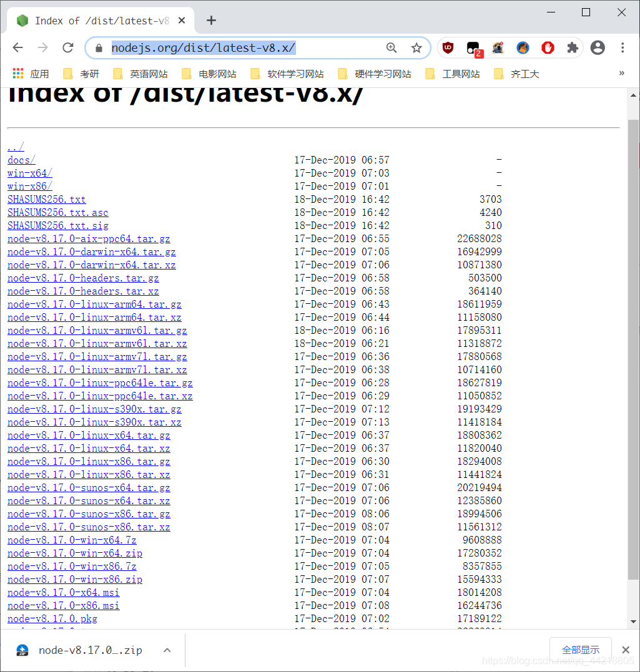Image resolution: width=640 pixels, height=672 pixels.
Task: Download node-v8.17.0-sunos-x86.tar.xz
Action: pyautogui.click(x=89, y=527)
